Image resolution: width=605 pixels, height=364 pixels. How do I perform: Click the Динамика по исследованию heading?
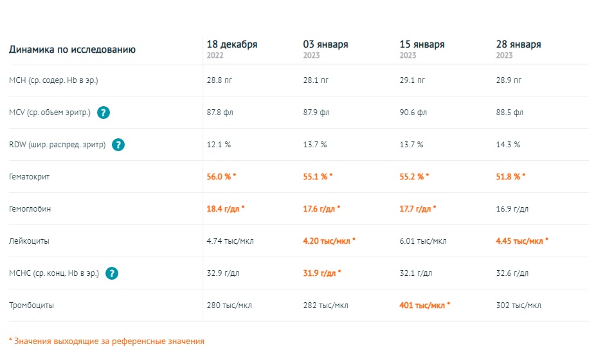[72, 50]
